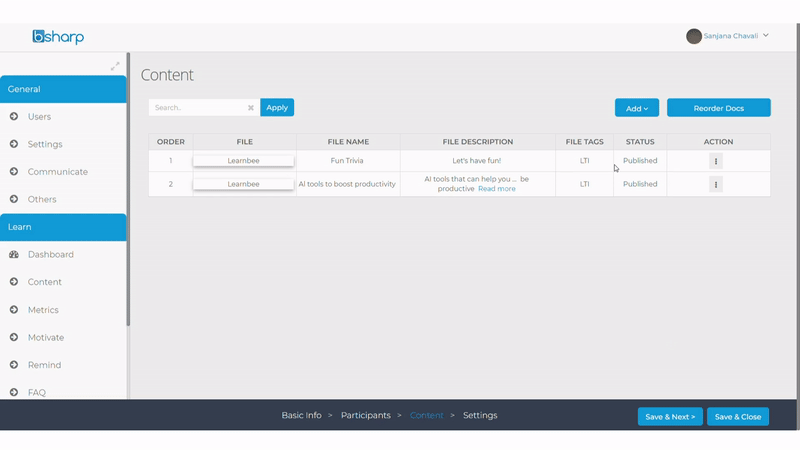Select the General section header

(63, 89)
